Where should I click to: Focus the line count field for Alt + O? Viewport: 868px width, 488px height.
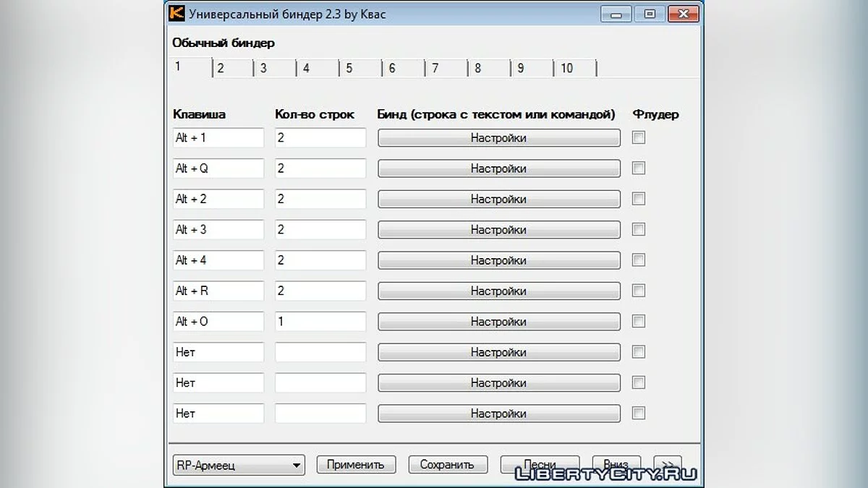[320, 321]
